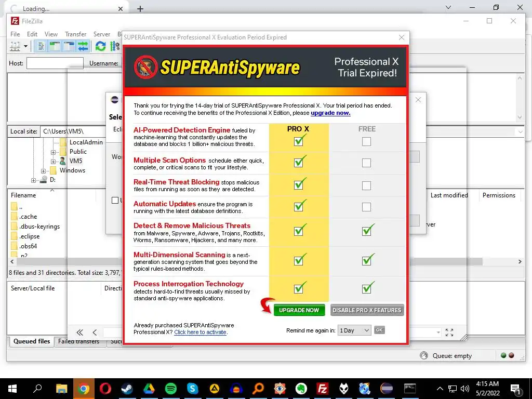Image resolution: width=532 pixels, height=399 pixels.
Task: Switch to the Queued files tab
Action: 32,341
